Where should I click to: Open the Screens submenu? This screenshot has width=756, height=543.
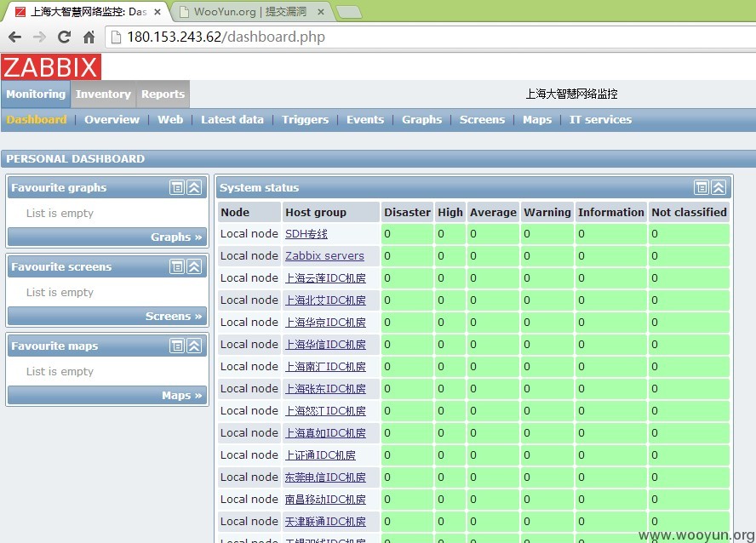click(x=482, y=119)
